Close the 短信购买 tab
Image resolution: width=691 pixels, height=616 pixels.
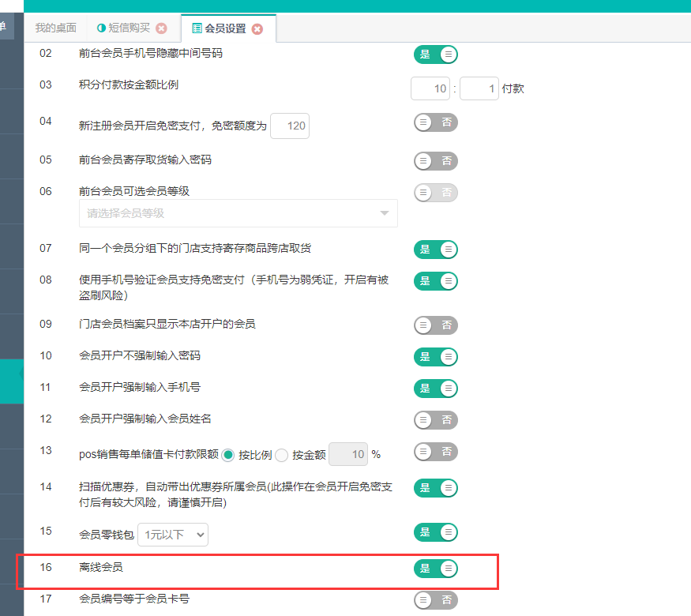161,28
